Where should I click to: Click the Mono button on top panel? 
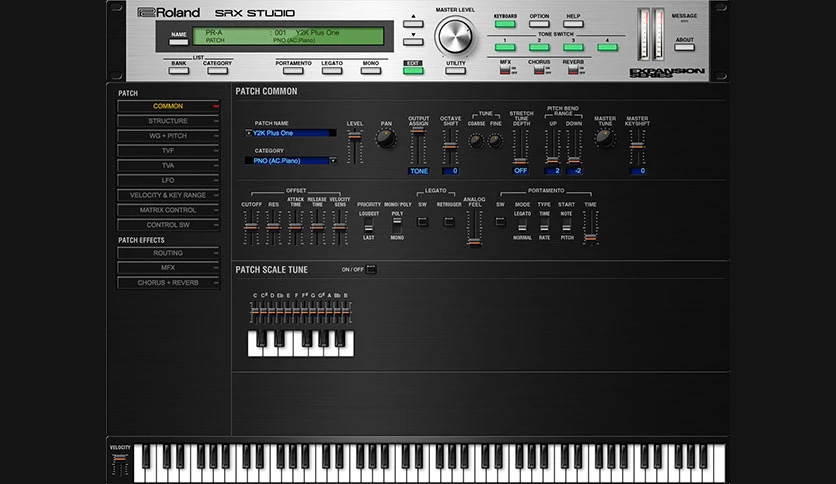click(371, 70)
